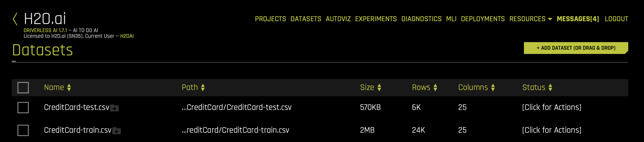Open Click for Actions on CreditCard-train.csv
The image size is (644, 142).
click(551, 130)
